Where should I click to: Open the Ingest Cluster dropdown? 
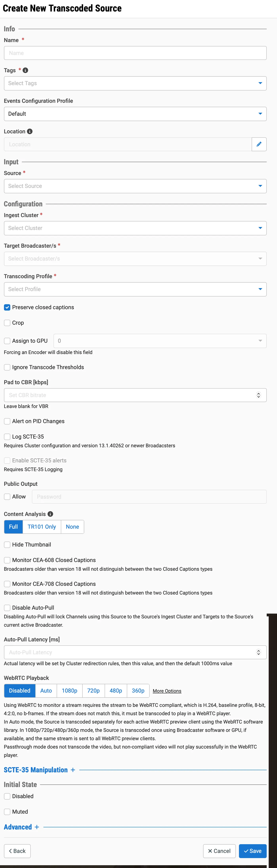(135, 228)
